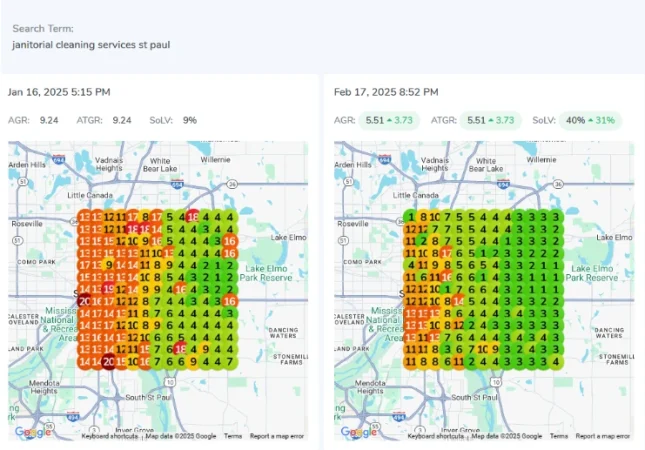Click the Google logo on the January map
This screenshot has width=645, height=450.
[x=34, y=432]
